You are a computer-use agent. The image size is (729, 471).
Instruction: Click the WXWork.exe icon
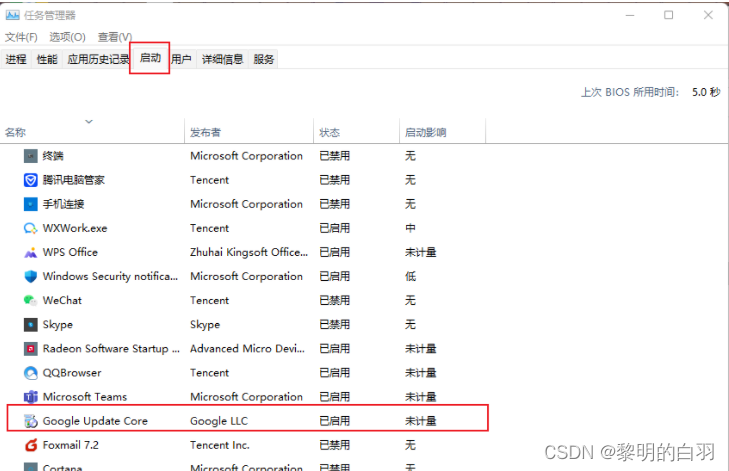click(30, 228)
